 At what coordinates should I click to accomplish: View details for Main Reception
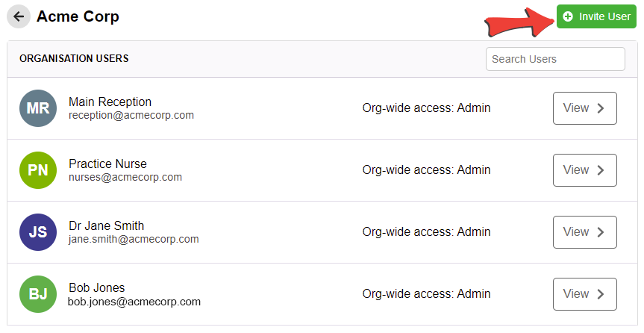[585, 108]
